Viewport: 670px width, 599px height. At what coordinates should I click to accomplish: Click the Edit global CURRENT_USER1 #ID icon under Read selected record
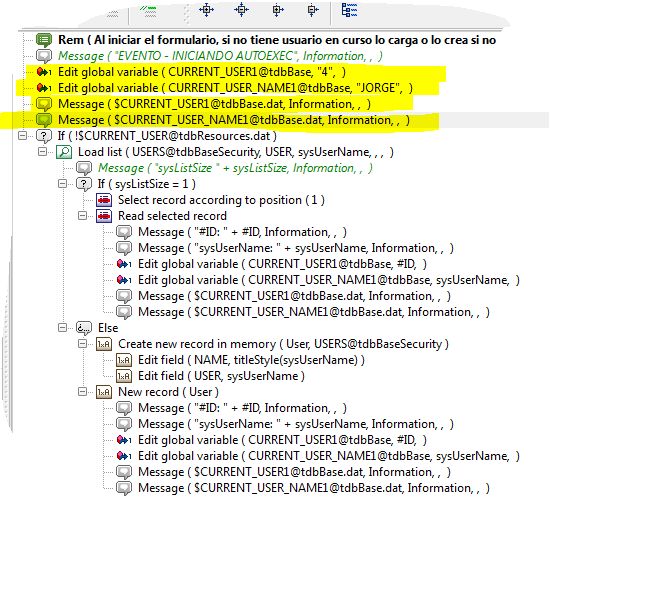tap(124, 264)
